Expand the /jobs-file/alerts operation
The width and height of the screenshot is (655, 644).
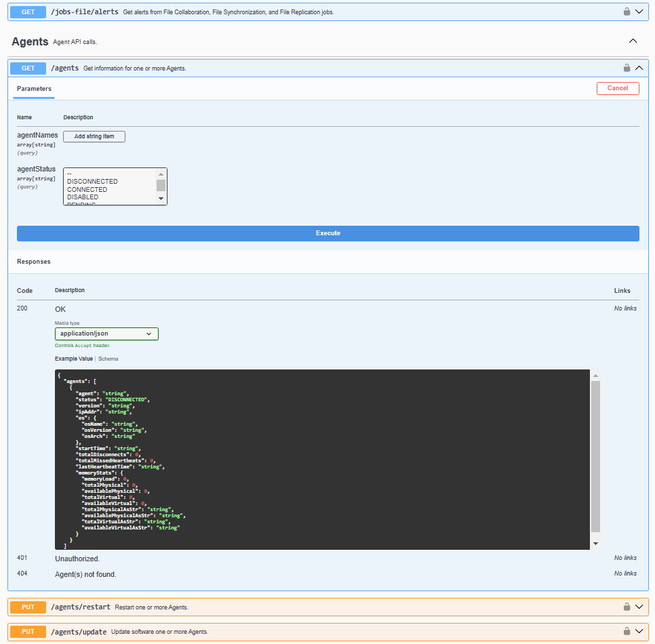pyautogui.click(x=639, y=12)
